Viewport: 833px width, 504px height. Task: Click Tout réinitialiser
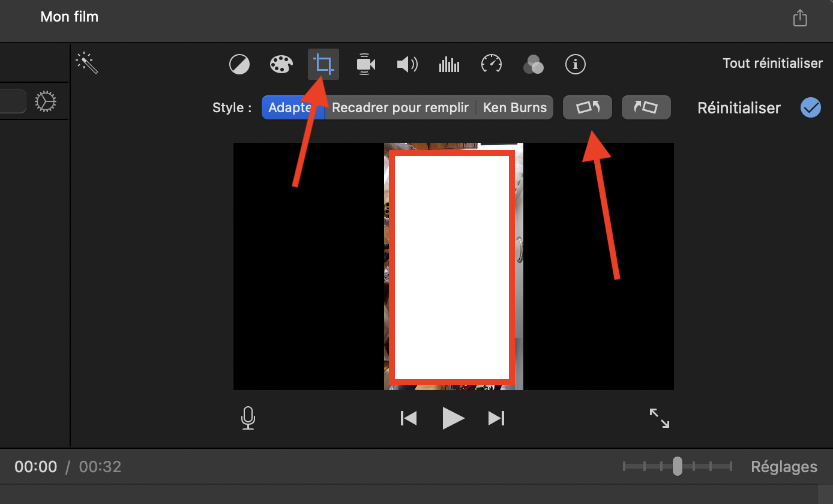[x=772, y=64]
